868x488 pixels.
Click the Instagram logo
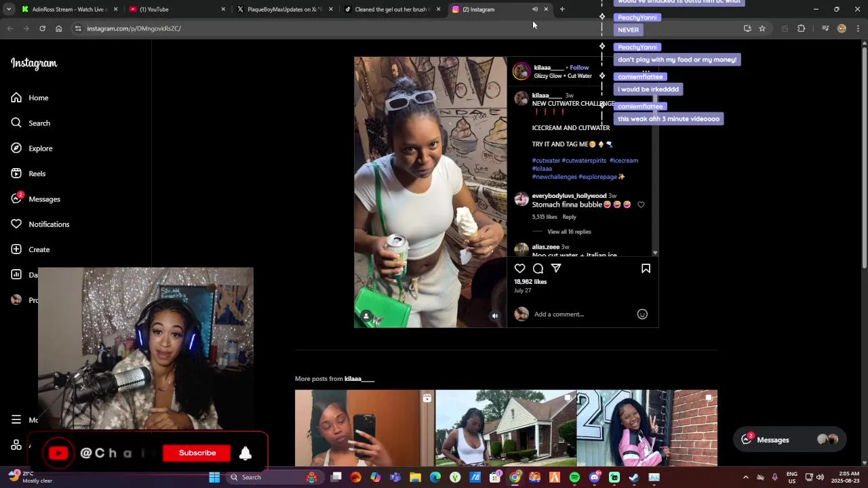click(x=34, y=64)
